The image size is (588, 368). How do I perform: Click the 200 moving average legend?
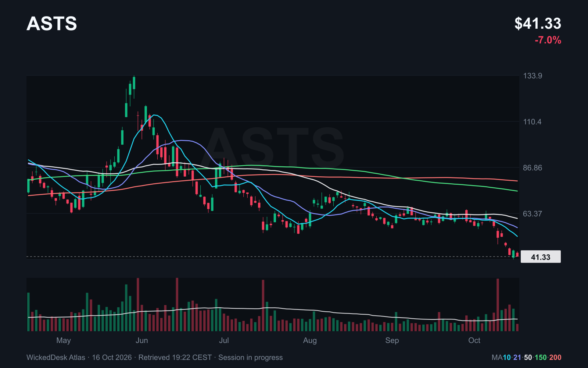tap(555, 357)
